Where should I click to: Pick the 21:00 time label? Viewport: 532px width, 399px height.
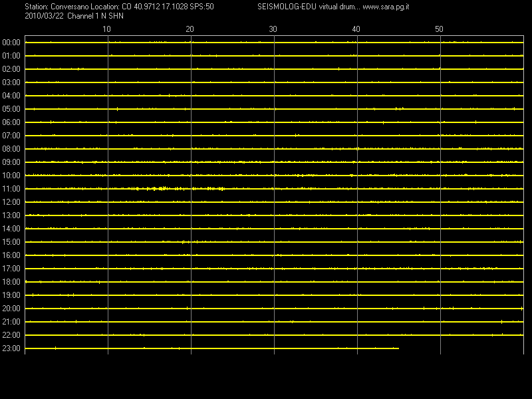click(x=11, y=322)
